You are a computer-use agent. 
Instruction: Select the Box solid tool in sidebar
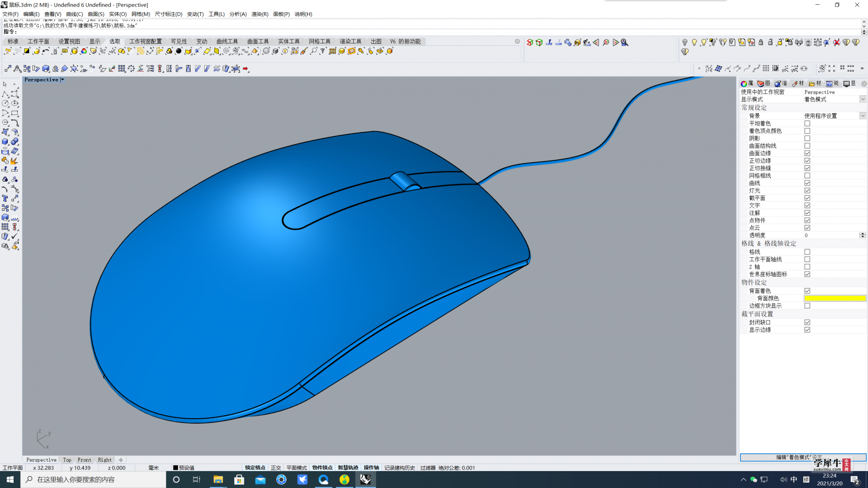coord(5,141)
